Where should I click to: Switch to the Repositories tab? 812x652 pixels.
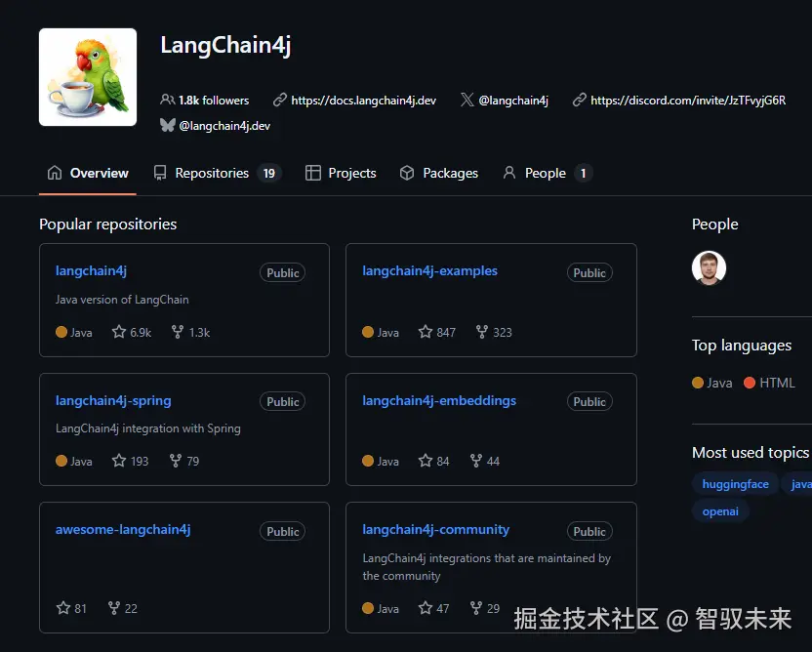[x=214, y=173]
